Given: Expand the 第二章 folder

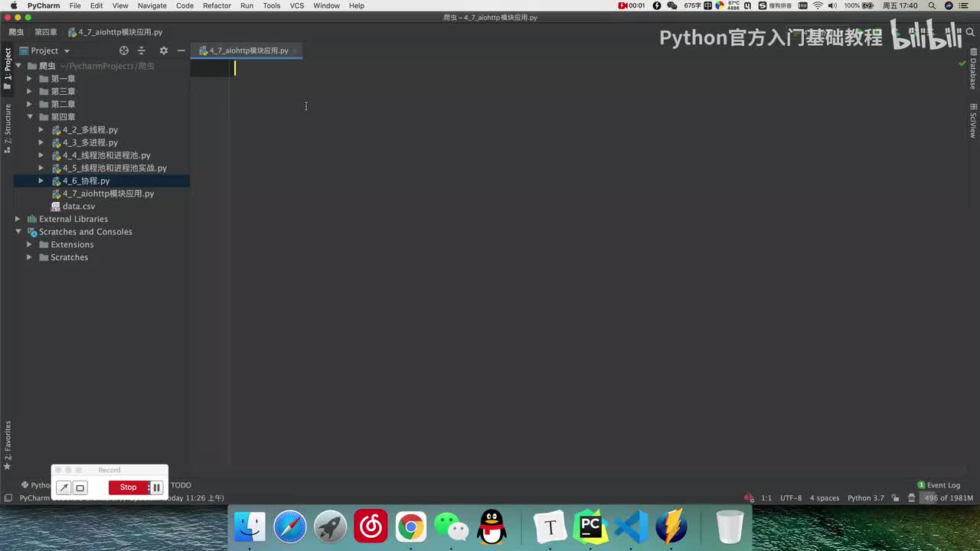Looking at the screenshot, I should 30,104.
